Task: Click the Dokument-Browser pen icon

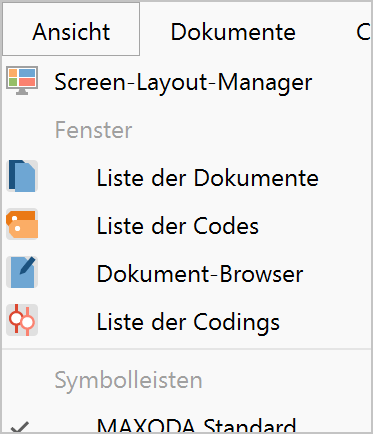Action: [22, 272]
